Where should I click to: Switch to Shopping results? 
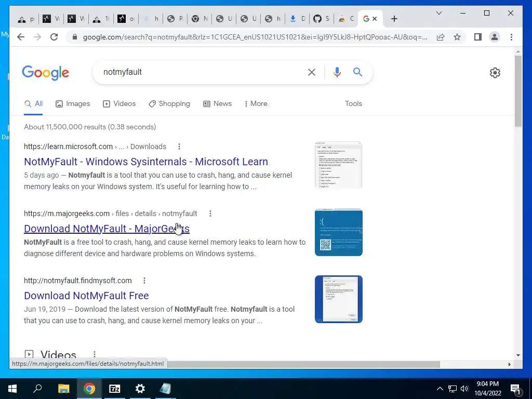[x=169, y=104]
